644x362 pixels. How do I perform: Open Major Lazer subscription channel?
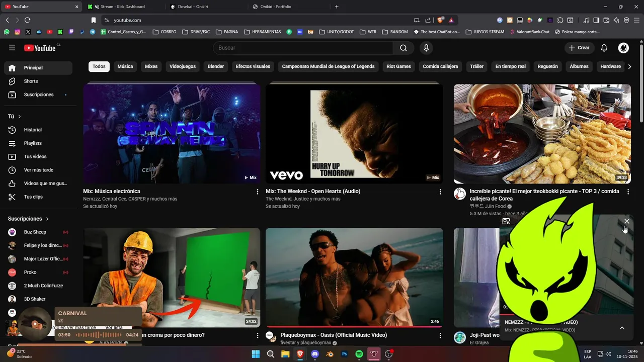(x=38, y=259)
